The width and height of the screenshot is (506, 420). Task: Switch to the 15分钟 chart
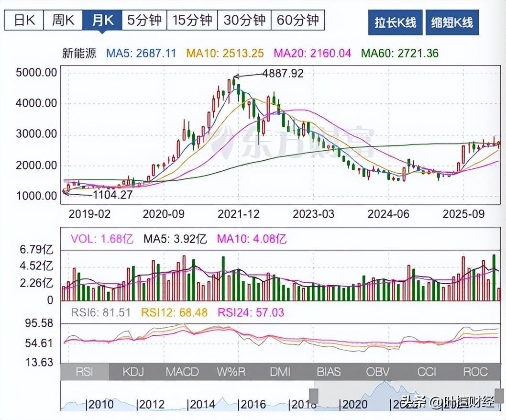[x=192, y=20]
